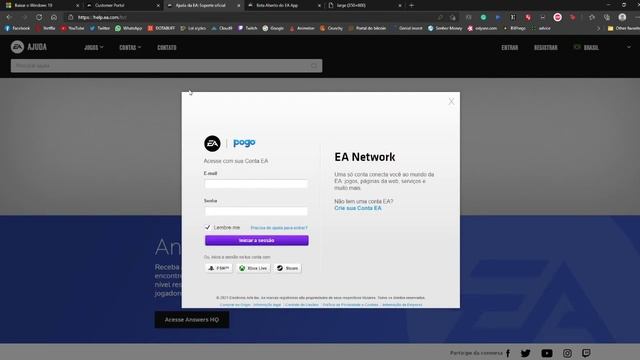Viewport: 640px width, 360px height.
Task: Click the green circular extension icon
Action: click(x=483, y=17)
